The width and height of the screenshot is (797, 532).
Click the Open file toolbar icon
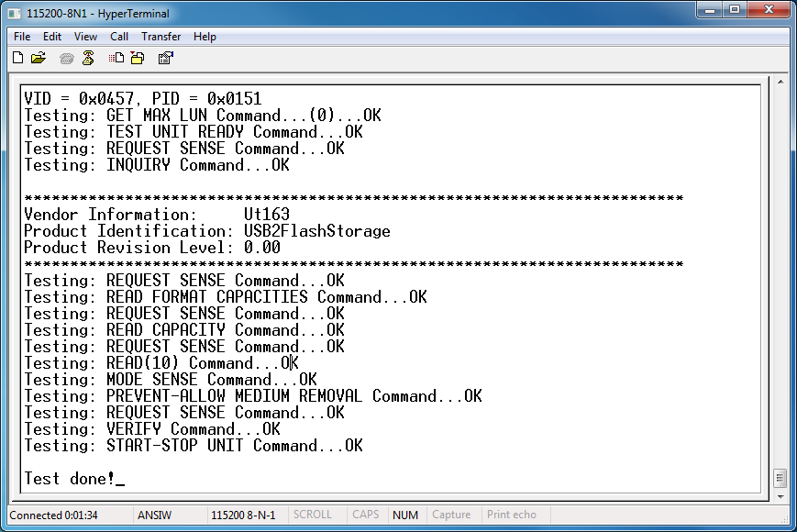(x=39, y=58)
